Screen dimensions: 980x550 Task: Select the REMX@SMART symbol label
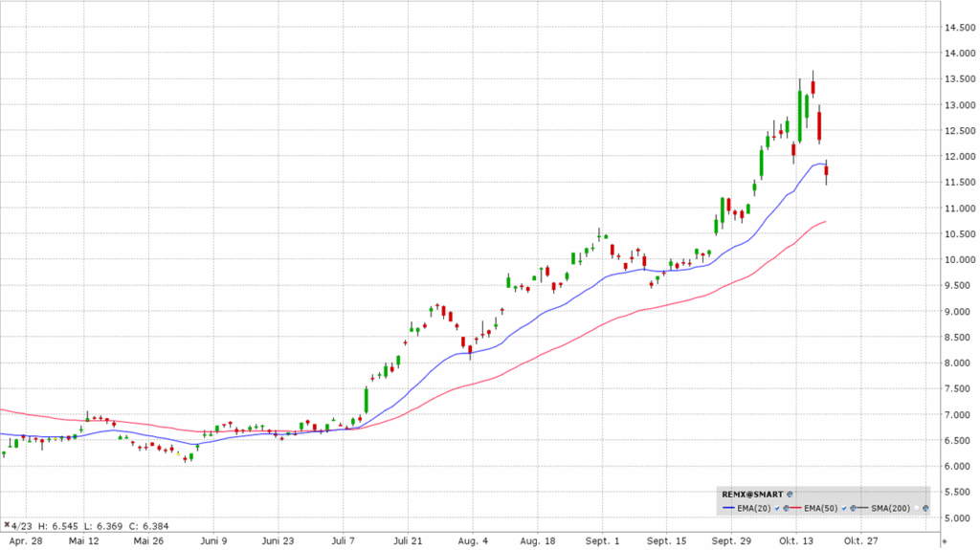751,495
